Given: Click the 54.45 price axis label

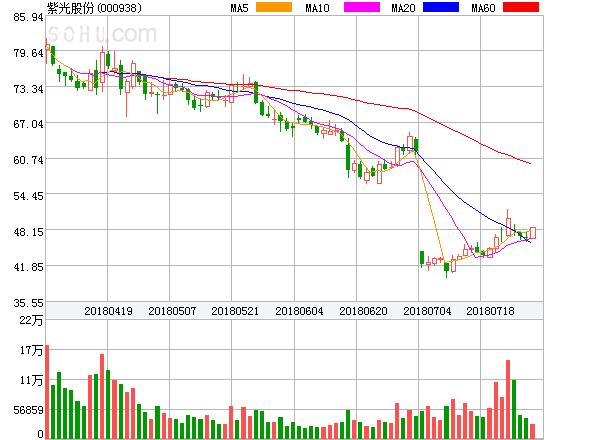Looking at the screenshot, I should pyautogui.click(x=28, y=196).
